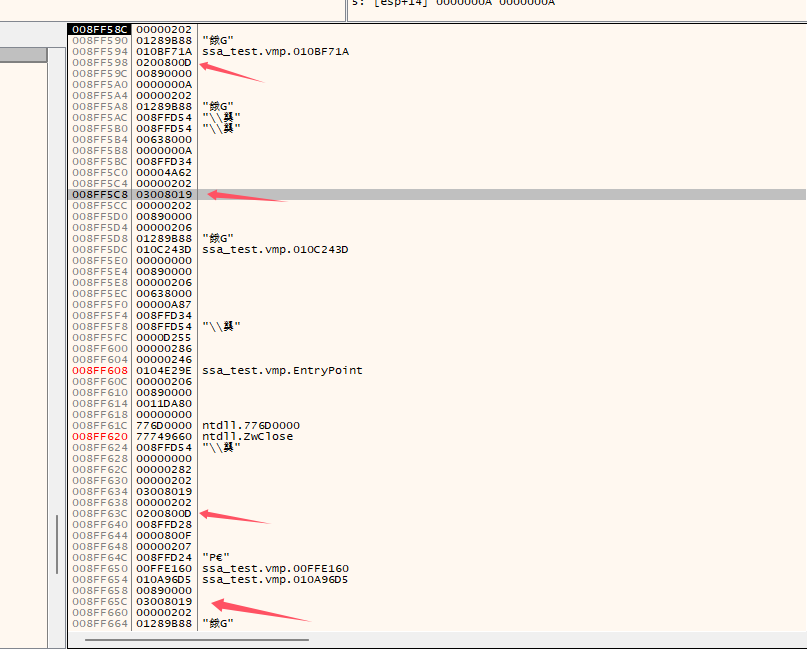The image size is (807, 649).
Task: Click stack address 008FF5F4
Action: tap(99, 315)
